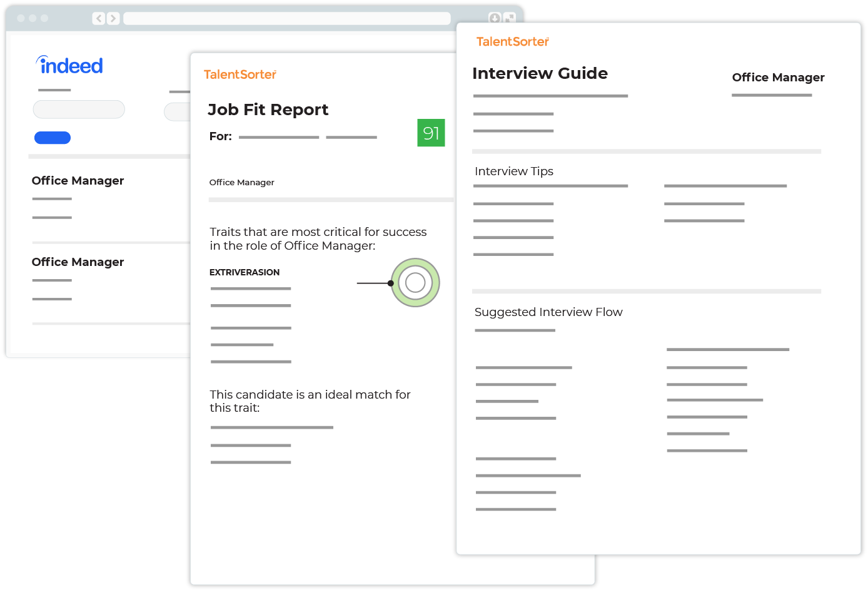
Task: Focus the browser address bar
Action: coord(287,19)
